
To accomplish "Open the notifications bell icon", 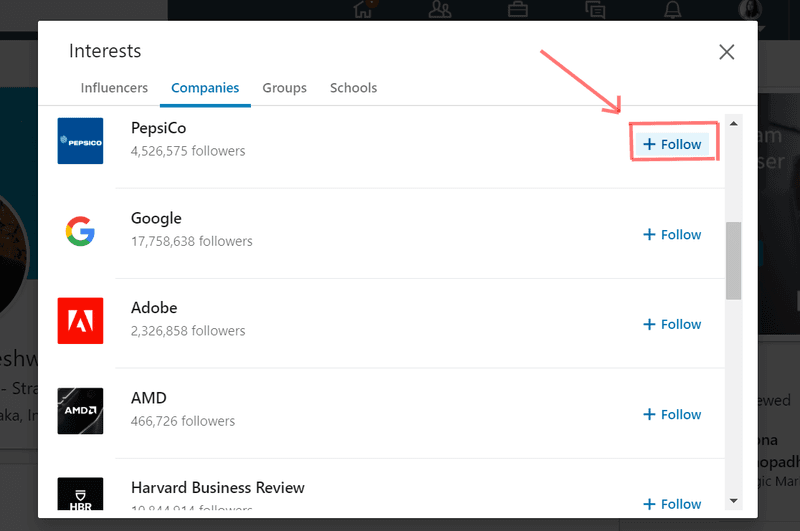I will click(x=672, y=10).
